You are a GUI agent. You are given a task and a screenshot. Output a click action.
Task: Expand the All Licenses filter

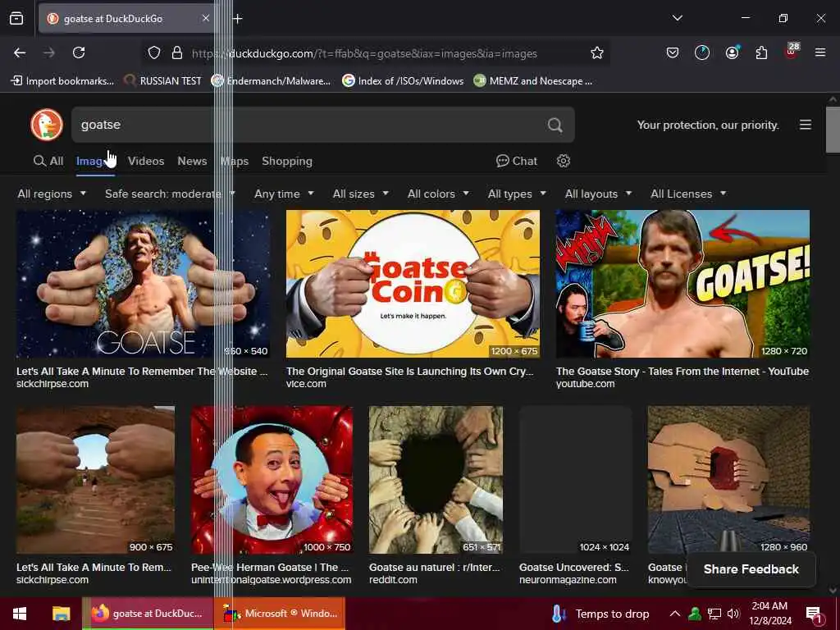point(688,194)
